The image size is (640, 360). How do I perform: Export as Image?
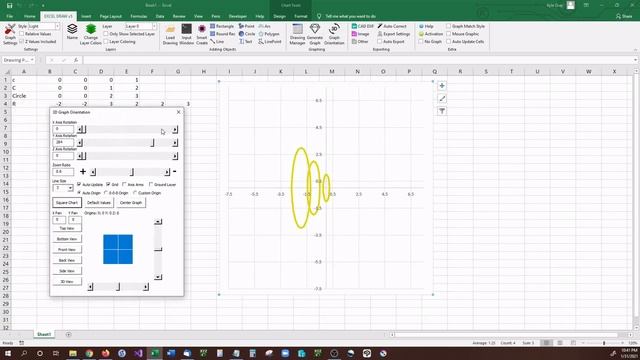pyautogui.click(x=360, y=34)
